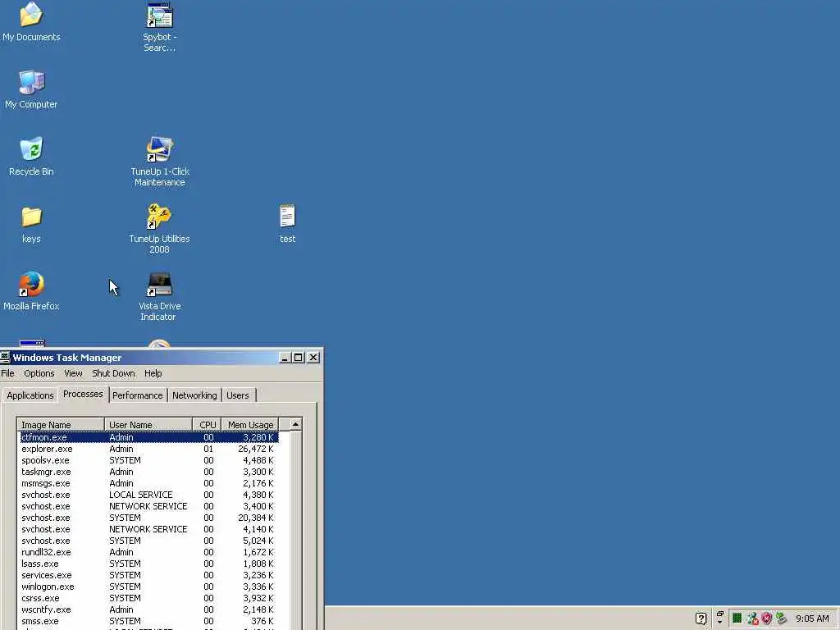Click the green CPU usage tray icon
The image size is (840, 630).
[737, 619]
